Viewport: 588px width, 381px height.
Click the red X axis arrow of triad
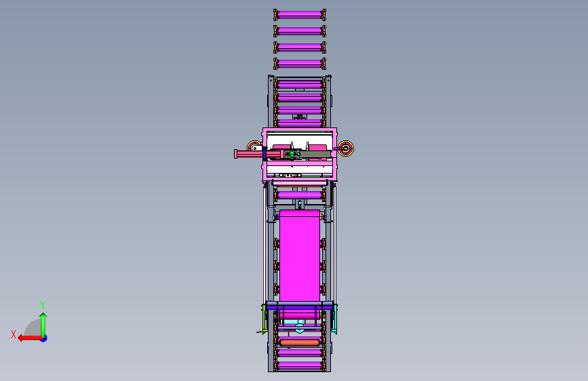[30, 338]
